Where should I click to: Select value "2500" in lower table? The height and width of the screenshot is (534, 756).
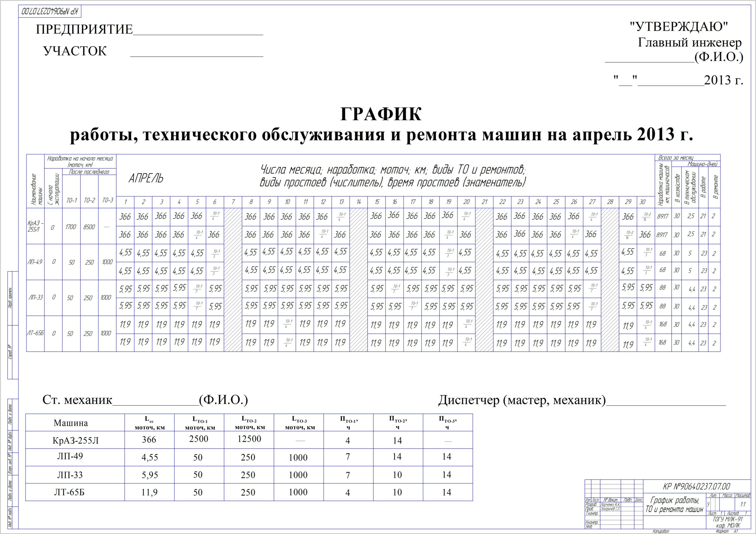(x=199, y=439)
